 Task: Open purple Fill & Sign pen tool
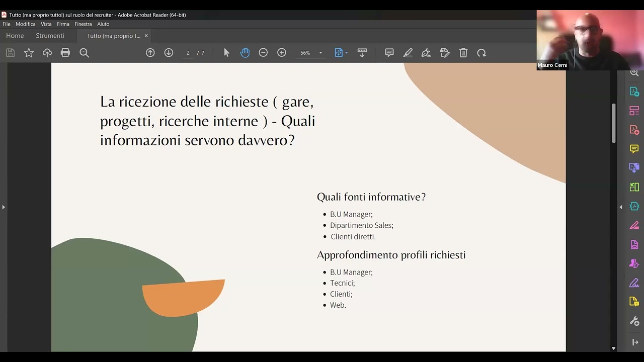[x=634, y=283]
